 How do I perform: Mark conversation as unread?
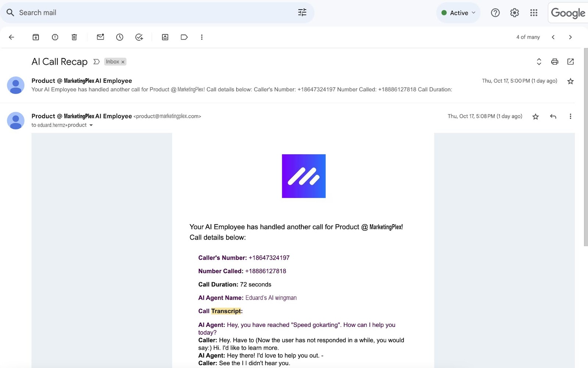tap(100, 37)
